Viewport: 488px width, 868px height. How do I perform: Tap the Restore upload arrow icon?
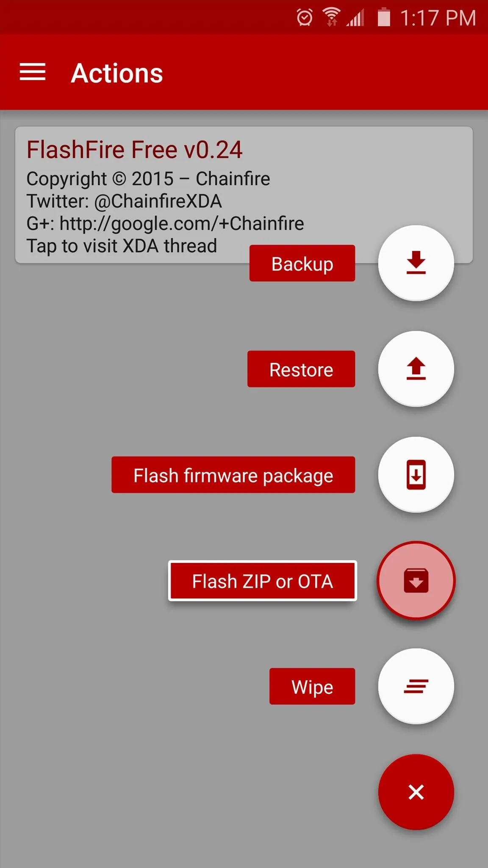(416, 369)
